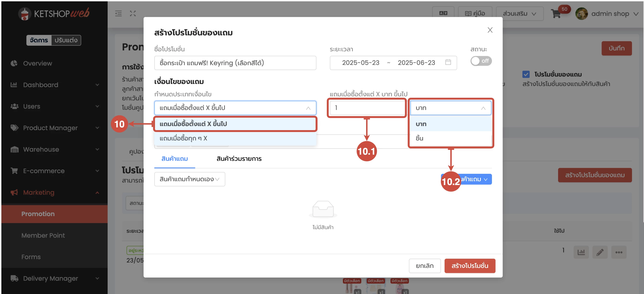Click the promotion statistics bar chart icon
The height and width of the screenshot is (294, 644).
[581, 252]
